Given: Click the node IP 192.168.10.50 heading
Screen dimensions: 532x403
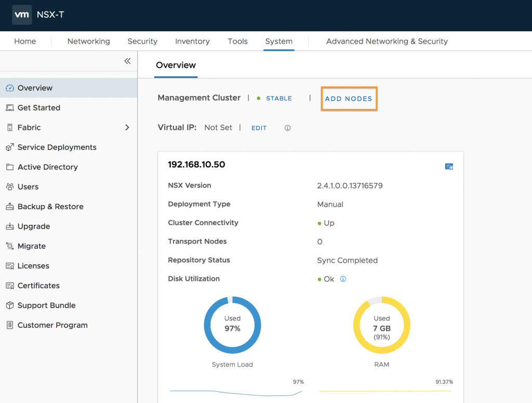Looking at the screenshot, I should 196,165.
